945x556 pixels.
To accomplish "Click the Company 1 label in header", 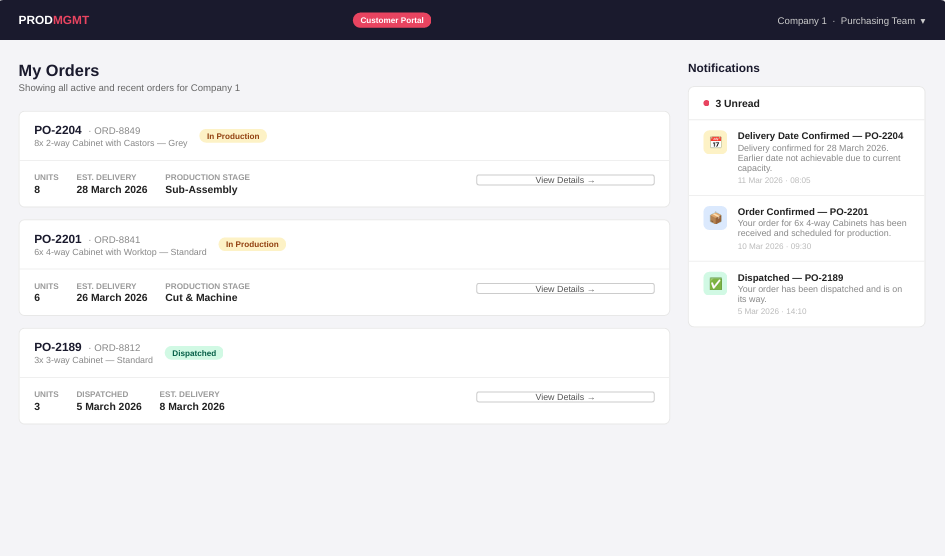I will tap(802, 21).
